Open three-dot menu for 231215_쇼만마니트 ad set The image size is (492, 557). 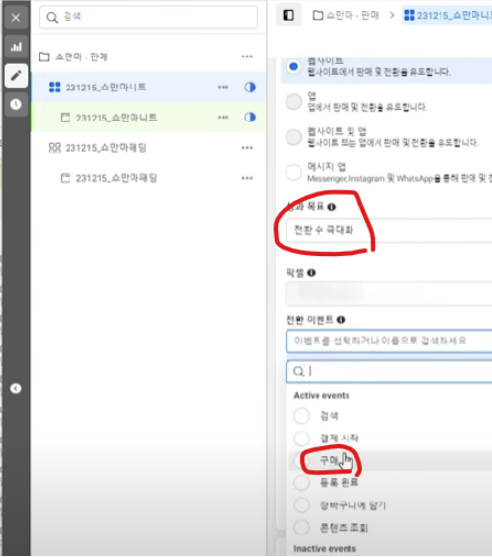pos(223,87)
